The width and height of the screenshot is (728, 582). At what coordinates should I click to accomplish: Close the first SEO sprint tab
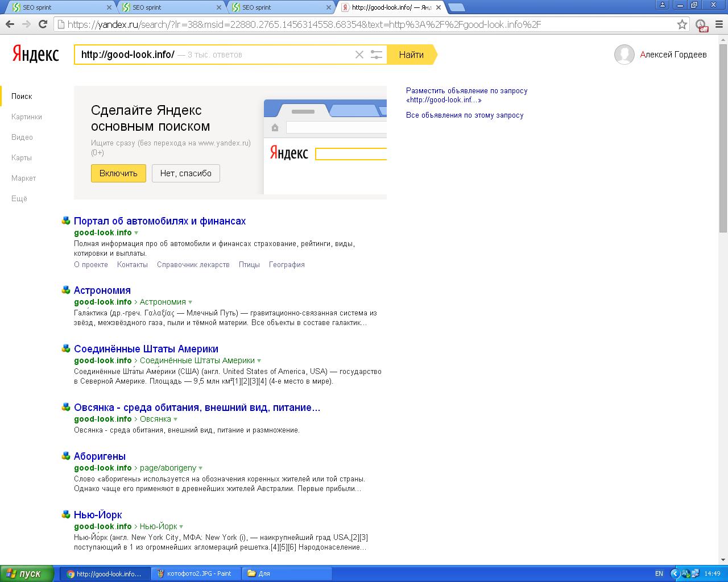109,7
